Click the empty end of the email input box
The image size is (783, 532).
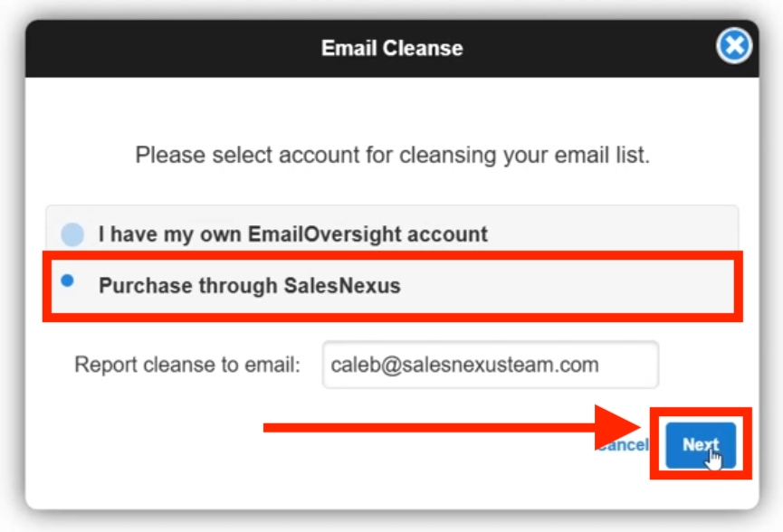629,365
